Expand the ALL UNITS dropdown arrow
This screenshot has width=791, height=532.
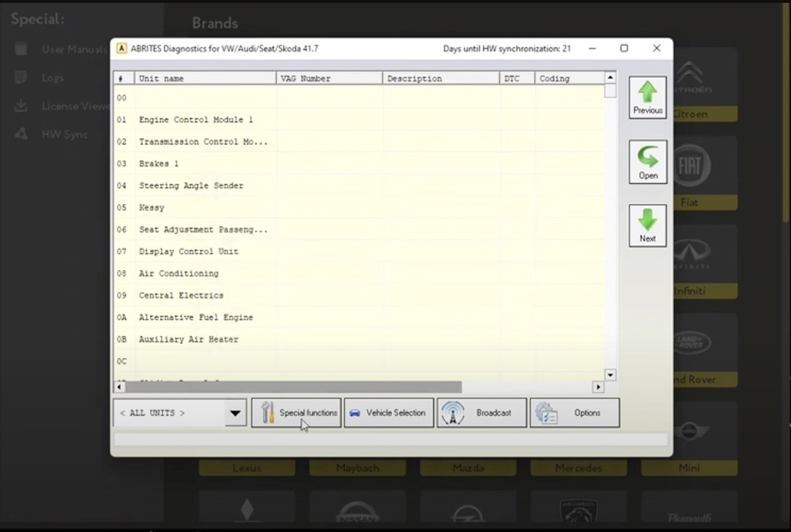[x=235, y=413]
